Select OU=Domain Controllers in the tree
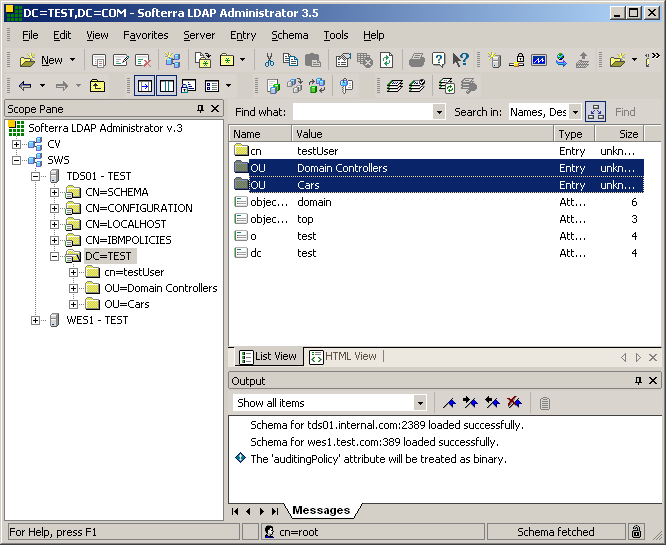 160,288
